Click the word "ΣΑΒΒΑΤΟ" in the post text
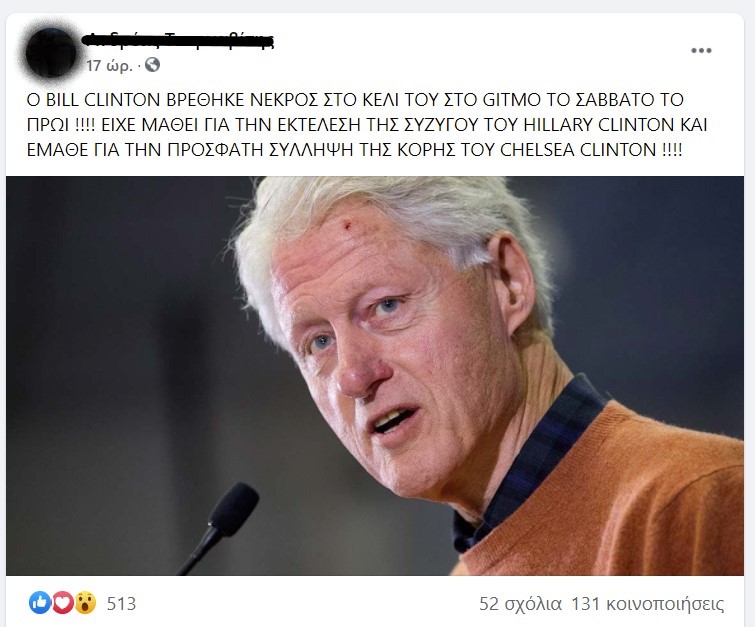This screenshot has height=627, width=755. pyautogui.click(x=610, y=100)
